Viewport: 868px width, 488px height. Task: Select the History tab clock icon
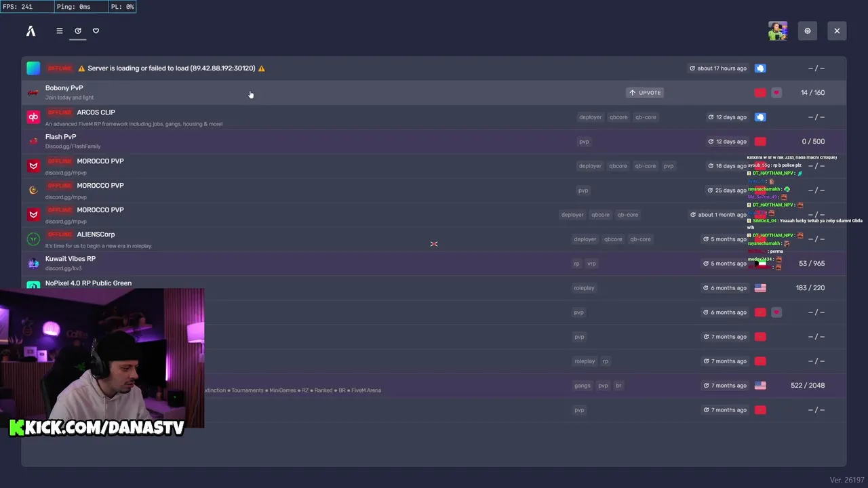click(78, 30)
